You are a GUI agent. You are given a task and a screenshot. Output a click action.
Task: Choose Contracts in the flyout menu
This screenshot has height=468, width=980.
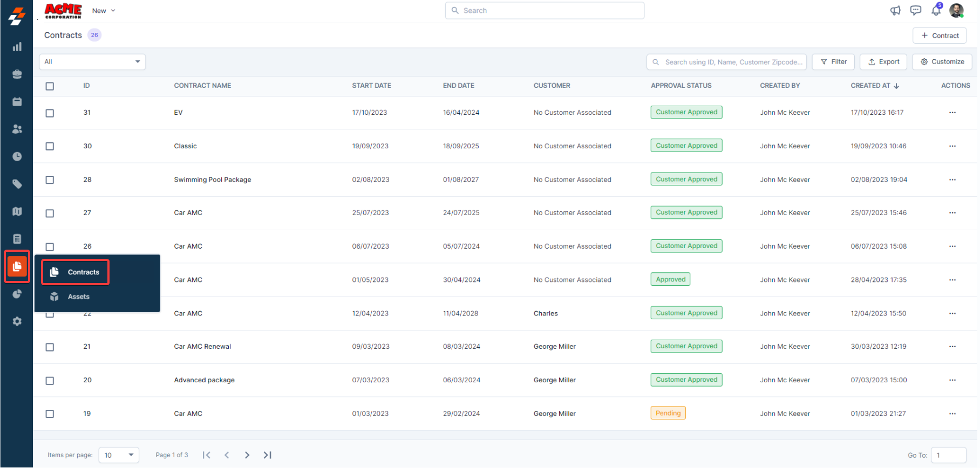click(83, 272)
